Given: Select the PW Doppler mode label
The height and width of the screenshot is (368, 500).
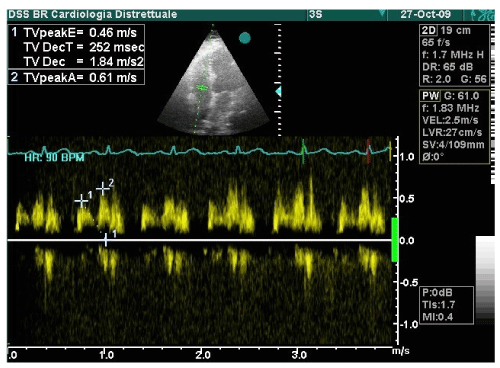Looking at the screenshot, I should pos(430,96).
